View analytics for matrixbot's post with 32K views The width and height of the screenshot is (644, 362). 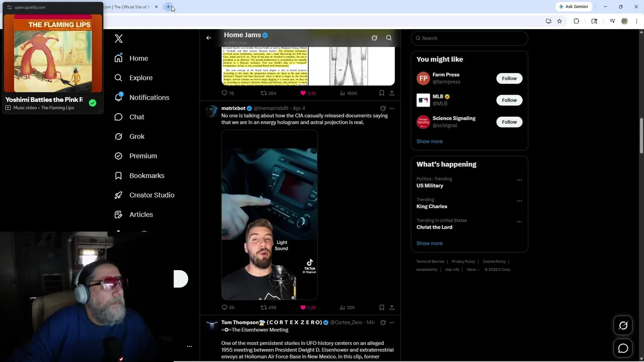click(347, 307)
